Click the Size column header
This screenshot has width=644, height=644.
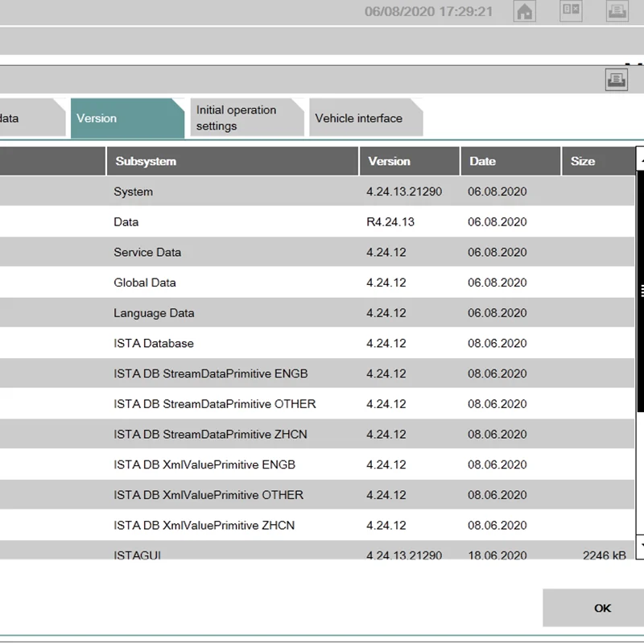[598, 161]
